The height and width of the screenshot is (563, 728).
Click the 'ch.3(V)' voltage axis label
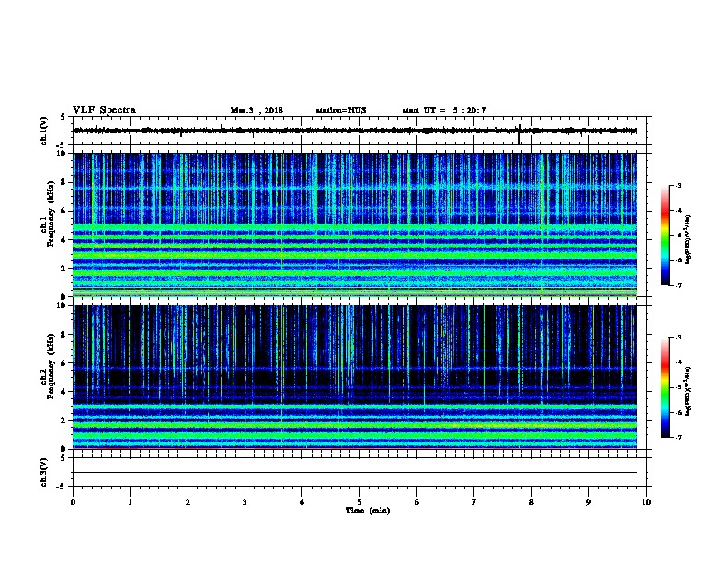coord(43,472)
